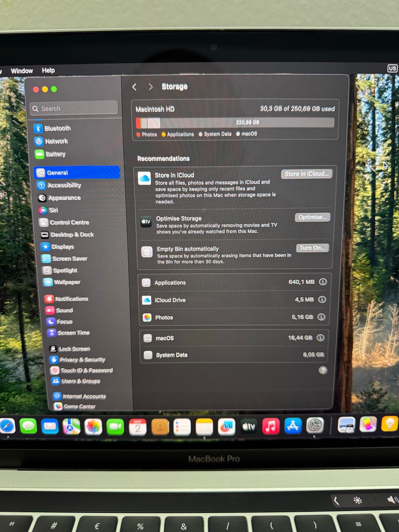Viewport: 399px width, 532px height.
Task: Click the Store in iCloud… button
Action: pos(307,174)
